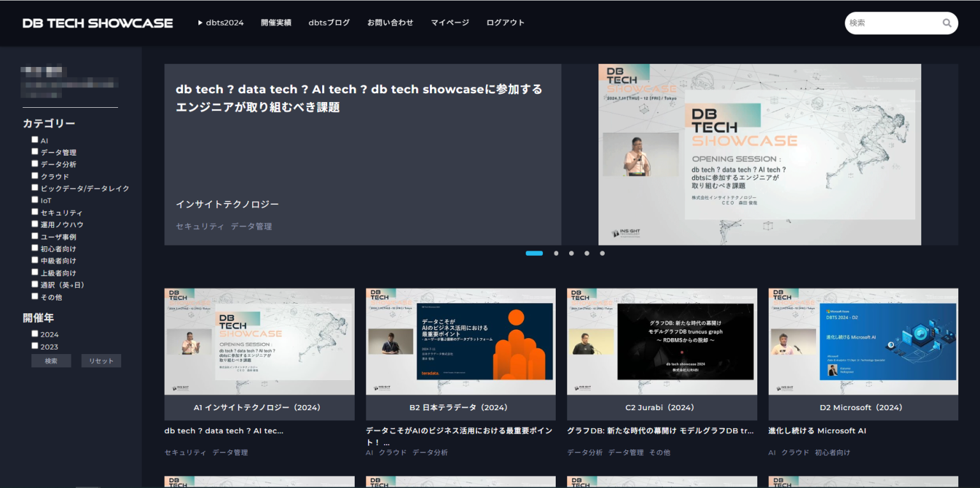Click the sidebar 検索 button
980x488 pixels.
(x=51, y=361)
